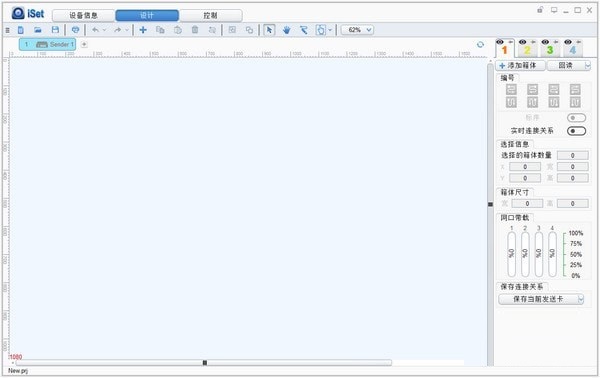Click port 4 load bar in 网口带载

pyautogui.click(x=552, y=254)
